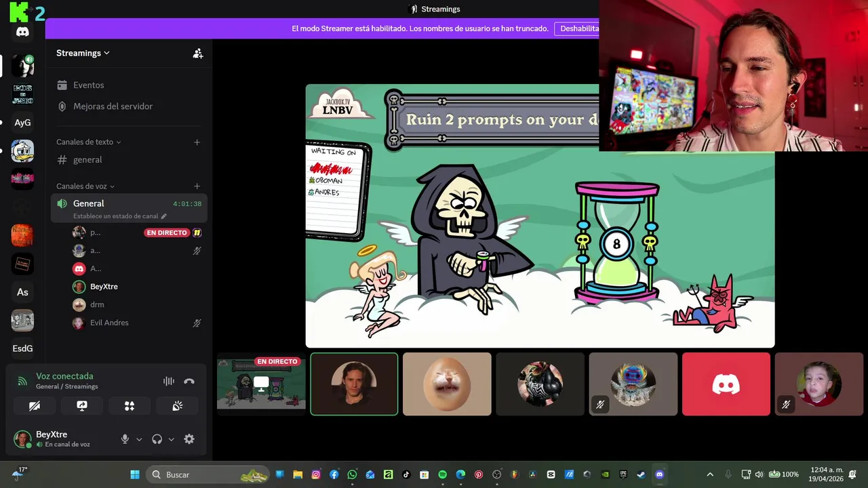Viewport: 868px width, 488px height.
Task: Select the General voice channel
Action: click(x=129, y=208)
